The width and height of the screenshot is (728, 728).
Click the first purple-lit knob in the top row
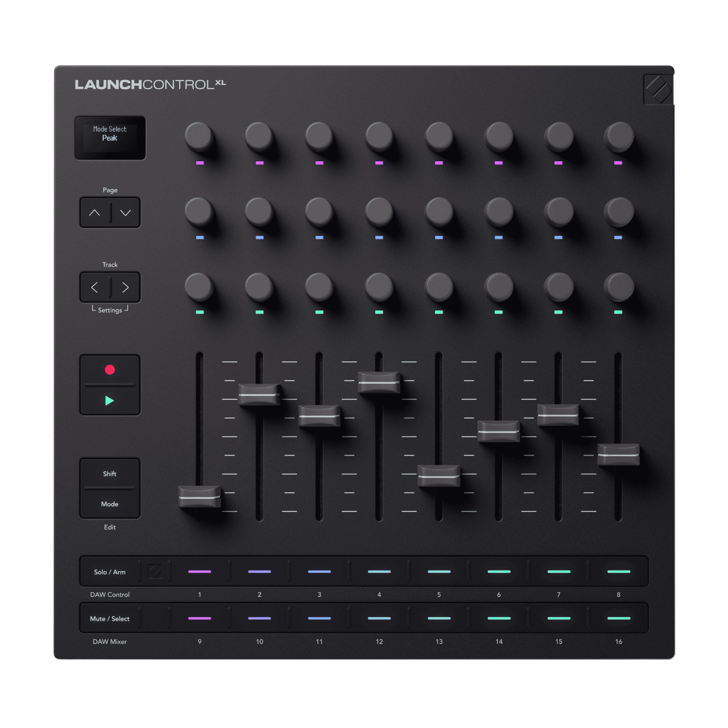(199, 136)
